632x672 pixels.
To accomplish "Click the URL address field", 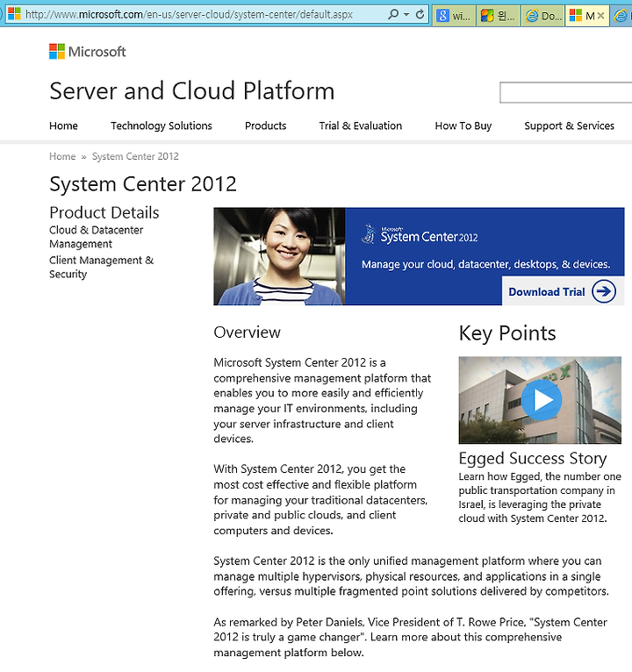I will (189, 15).
